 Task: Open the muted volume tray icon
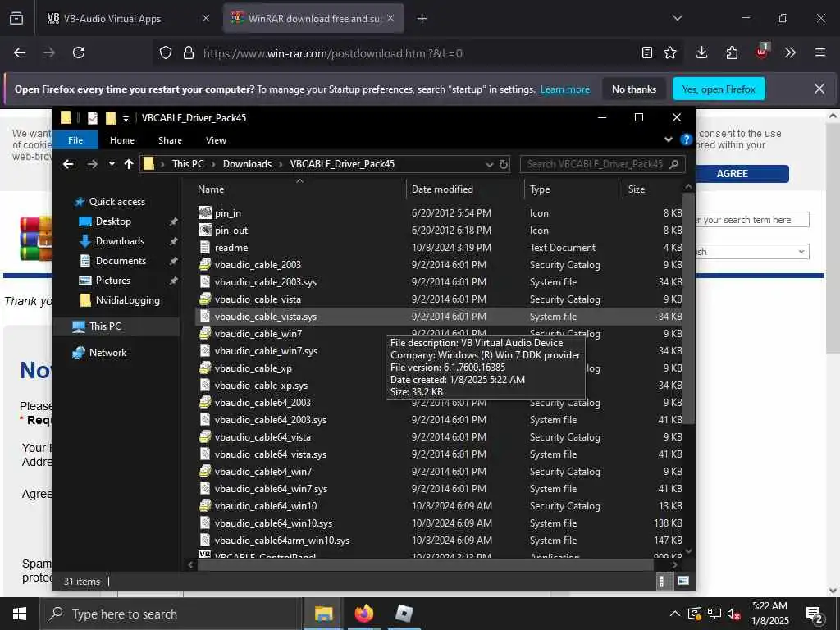coord(734,614)
